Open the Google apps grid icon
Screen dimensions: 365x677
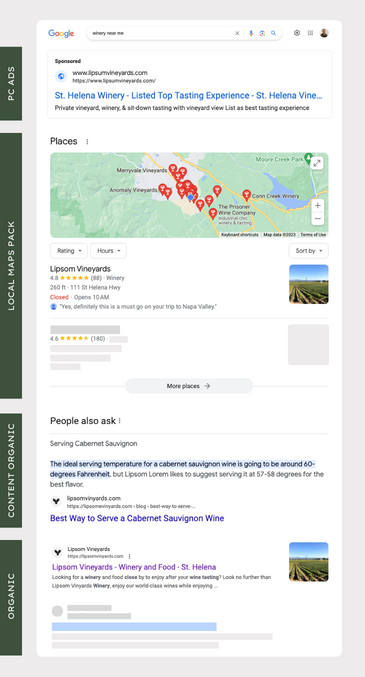[310, 33]
